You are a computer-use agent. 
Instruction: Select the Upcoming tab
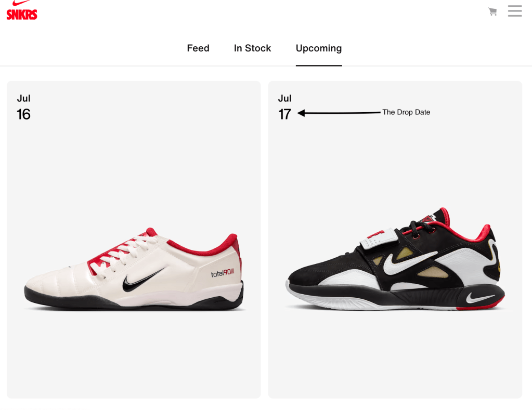[319, 48]
